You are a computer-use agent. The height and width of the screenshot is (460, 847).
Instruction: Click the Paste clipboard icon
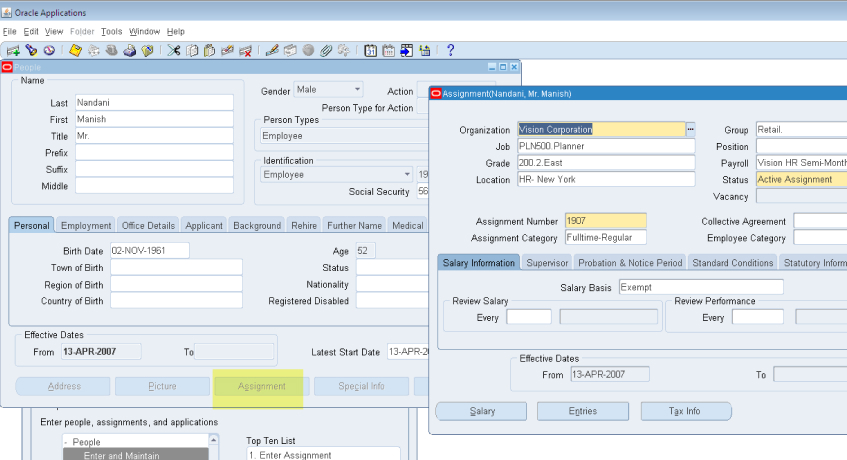click(x=209, y=50)
